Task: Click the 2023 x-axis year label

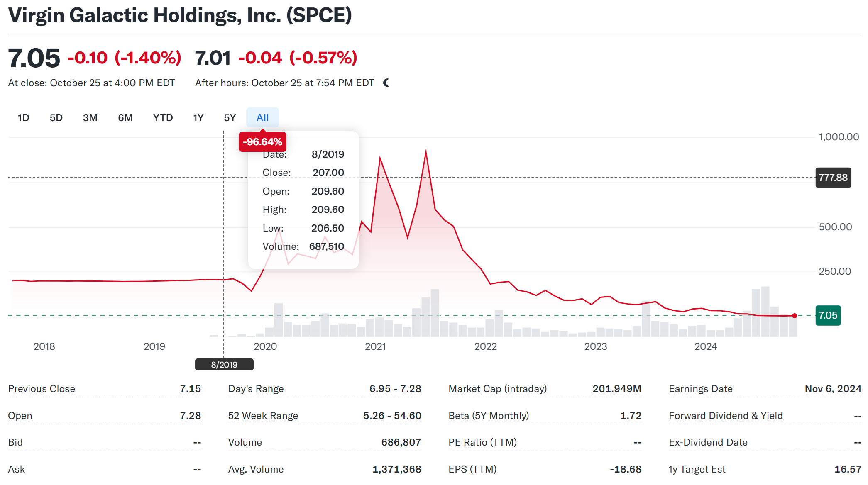Action: [596, 346]
